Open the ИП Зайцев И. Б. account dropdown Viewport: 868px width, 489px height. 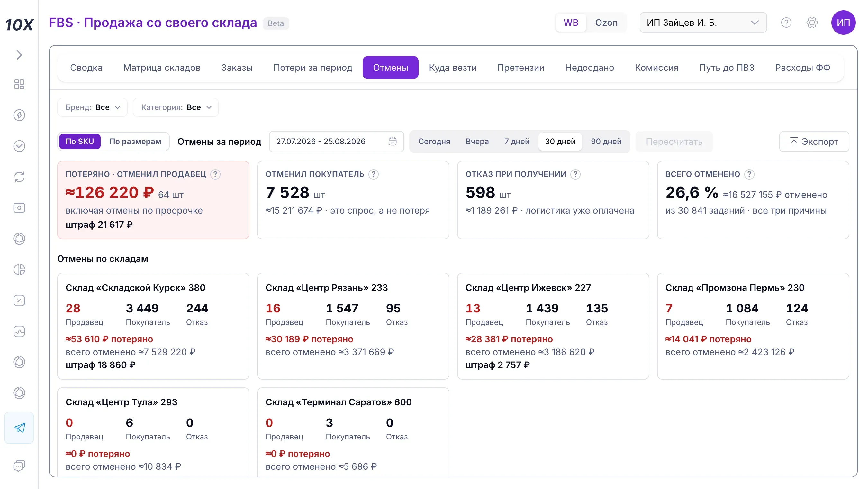coord(703,23)
